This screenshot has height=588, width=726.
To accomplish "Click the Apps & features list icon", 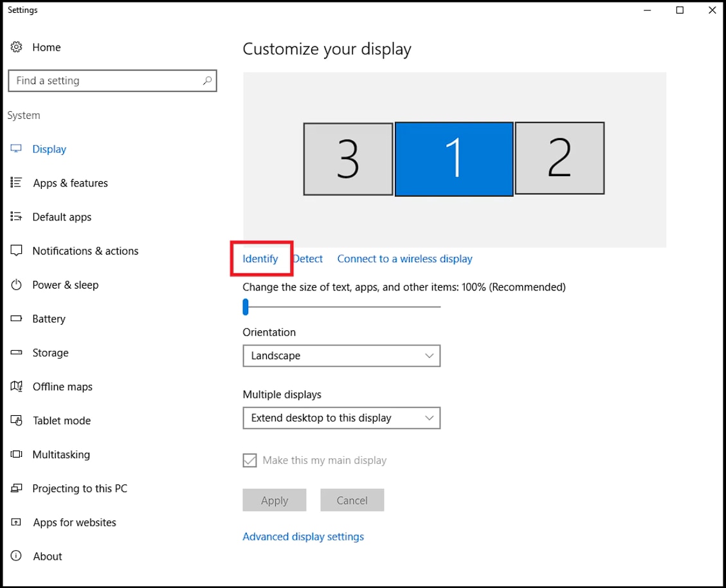I will tap(16, 183).
